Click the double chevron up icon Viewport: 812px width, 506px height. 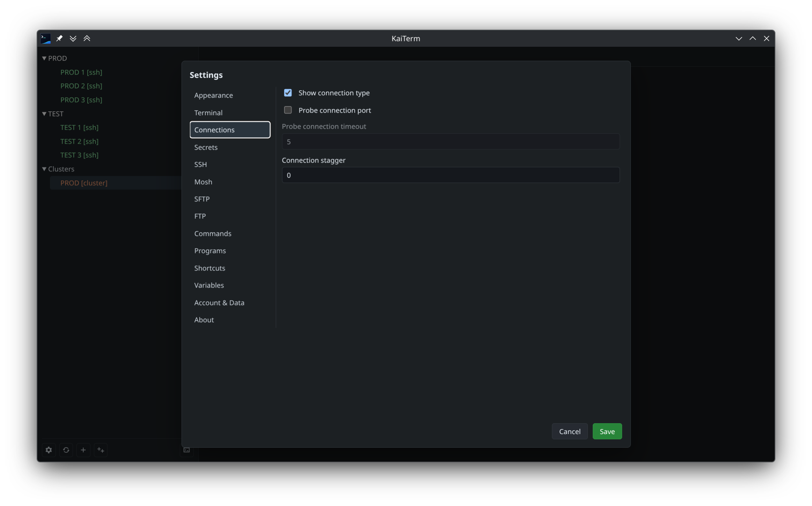point(87,38)
